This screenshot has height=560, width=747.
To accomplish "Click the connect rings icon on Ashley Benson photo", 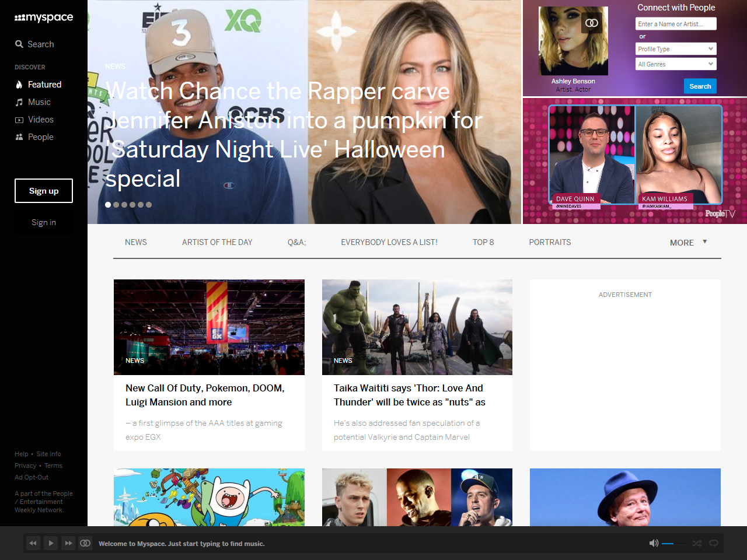I will point(592,23).
